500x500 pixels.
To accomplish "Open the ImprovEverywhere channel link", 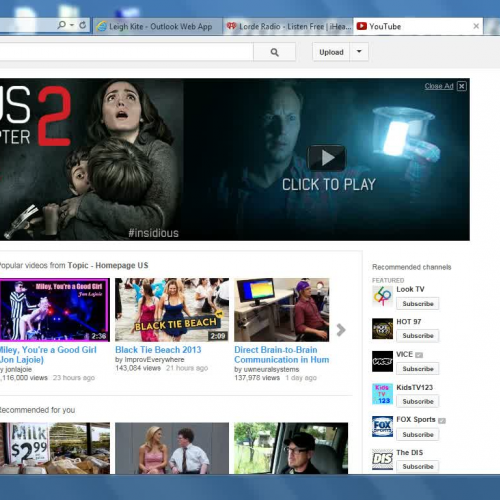I will 154,360.
